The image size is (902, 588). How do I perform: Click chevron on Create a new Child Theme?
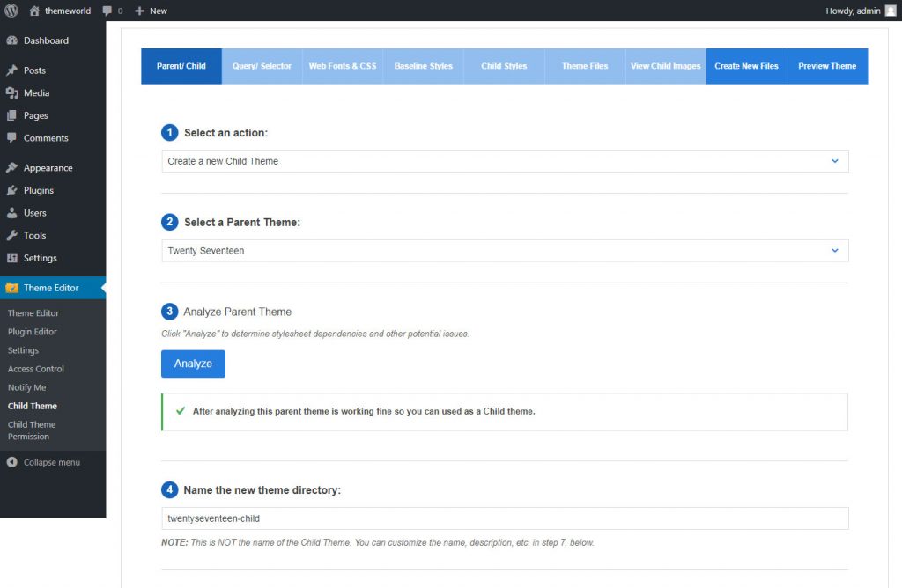[835, 161]
